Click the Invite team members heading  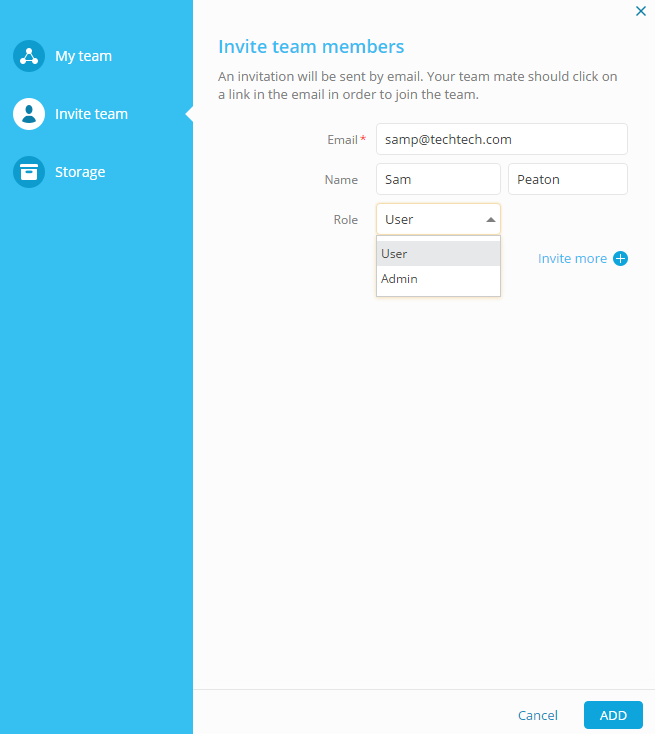pyautogui.click(x=311, y=47)
